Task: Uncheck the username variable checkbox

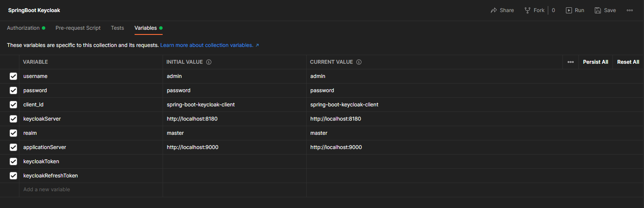Action: click(x=13, y=76)
